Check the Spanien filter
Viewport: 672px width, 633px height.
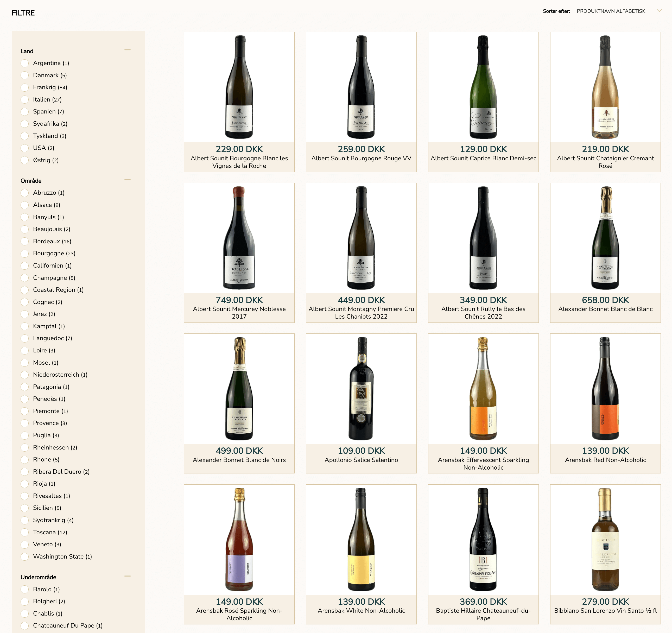point(25,111)
